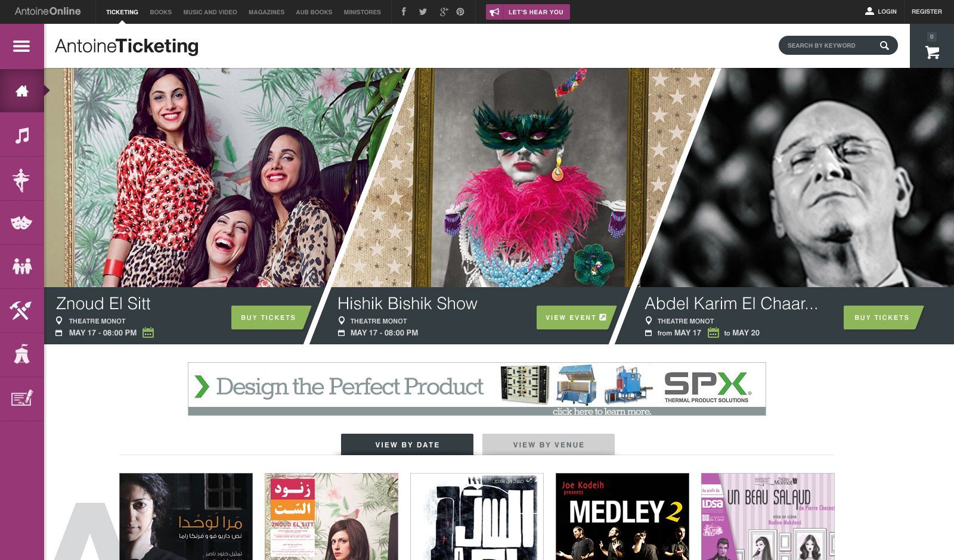
Task: Open Music and Video menu item
Action: point(210,12)
